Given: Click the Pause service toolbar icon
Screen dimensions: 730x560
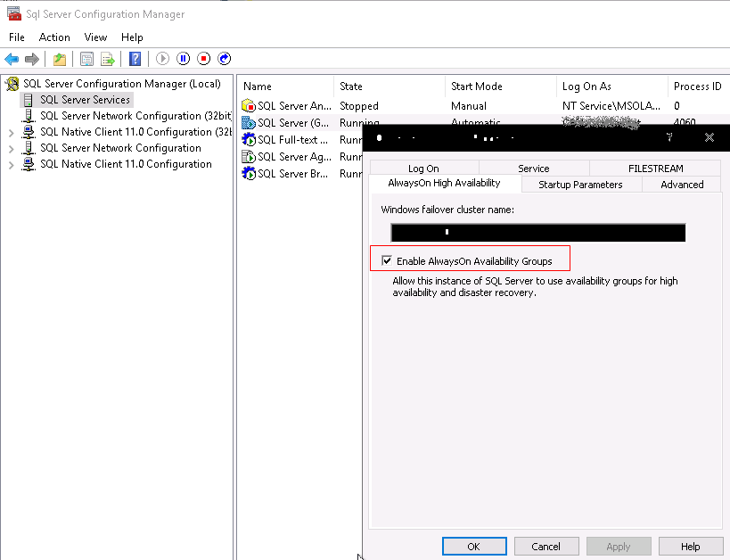Looking at the screenshot, I should 184,59.
